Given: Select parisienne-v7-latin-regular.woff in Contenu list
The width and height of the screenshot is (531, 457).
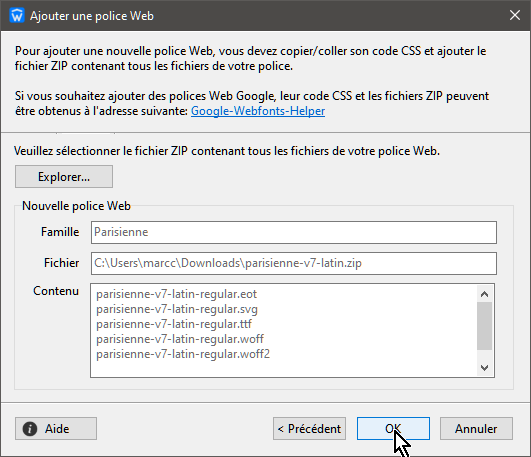Looking at the screenshot, I should tap(180, 339).
